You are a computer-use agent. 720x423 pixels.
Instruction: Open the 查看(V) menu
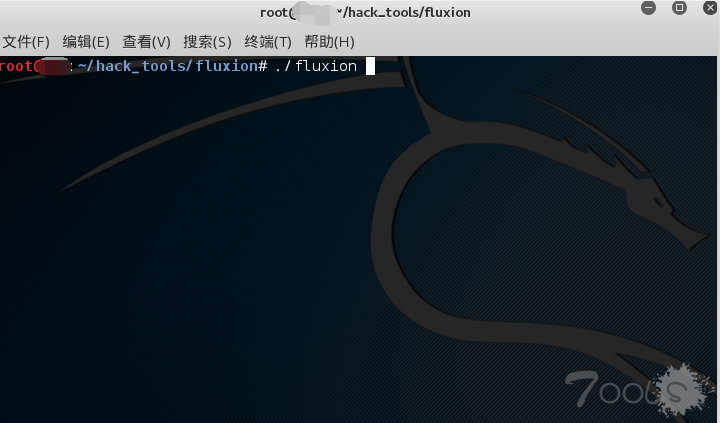click(146, 42)
